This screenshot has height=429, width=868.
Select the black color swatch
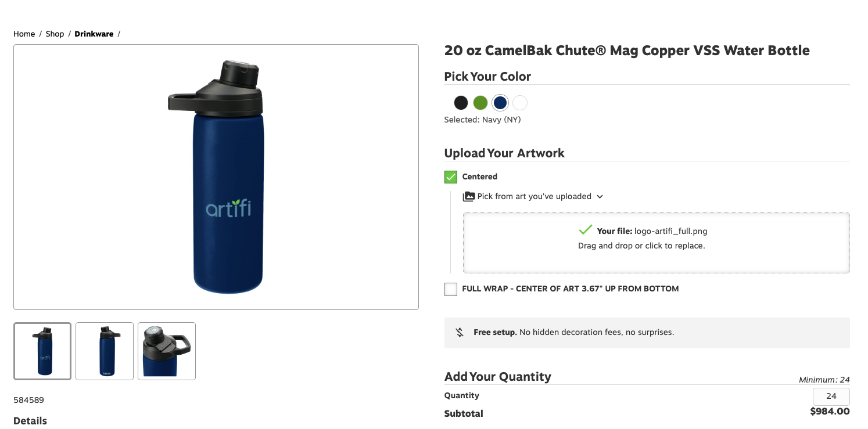point(461,102)
